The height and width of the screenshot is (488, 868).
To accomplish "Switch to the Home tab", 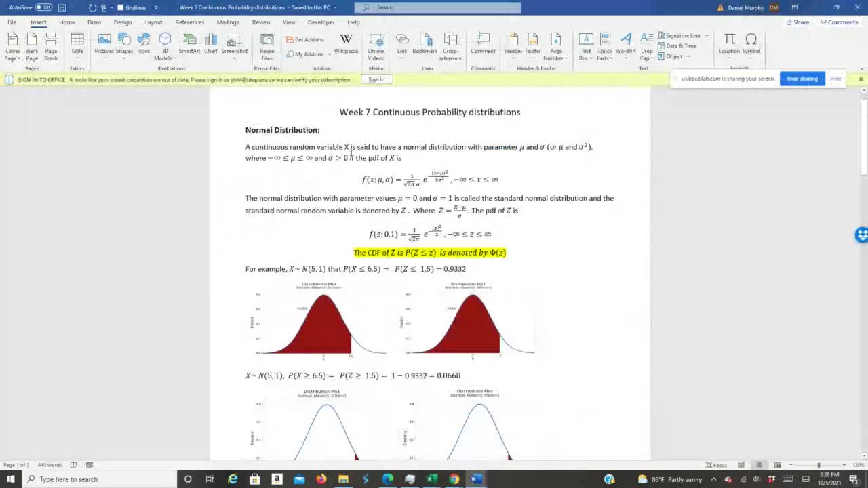I will tap(66, 22).
